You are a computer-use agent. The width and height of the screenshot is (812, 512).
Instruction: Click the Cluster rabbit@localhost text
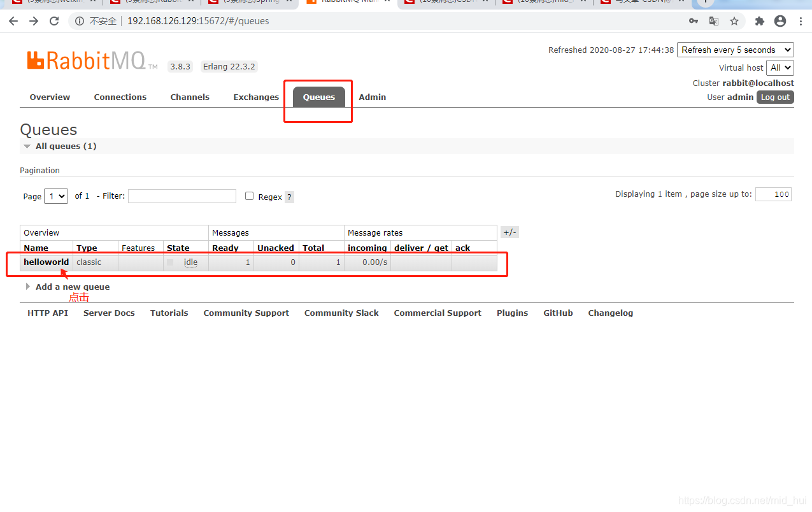[743, 83]
